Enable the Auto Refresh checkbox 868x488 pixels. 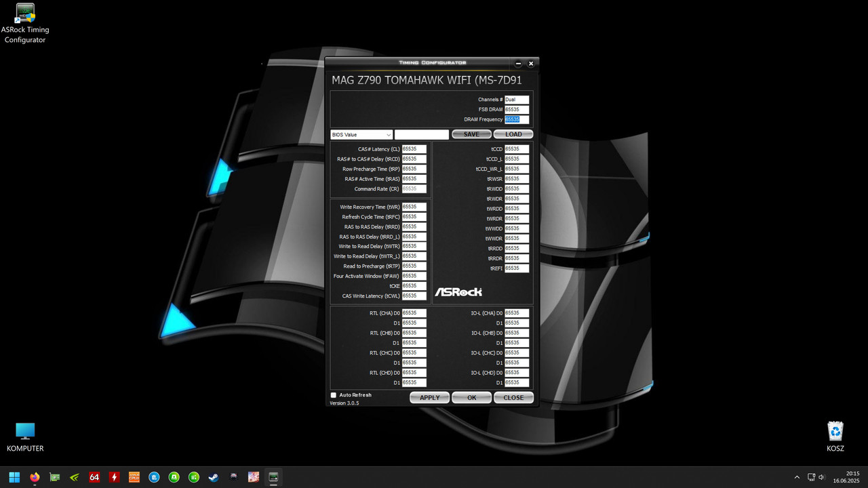(x=334, y=395)
